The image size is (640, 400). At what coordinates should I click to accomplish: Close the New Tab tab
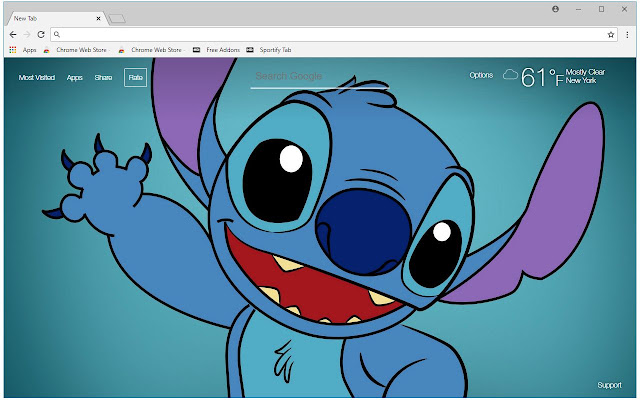[98, 18]
